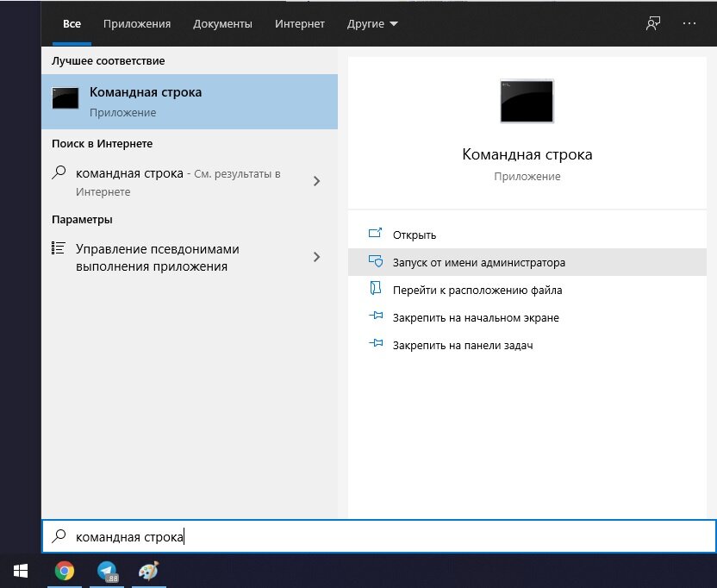Click pin icon beside Закрепить на начальном экране
This screenshot has height=588, width=717.
[376, 316]
